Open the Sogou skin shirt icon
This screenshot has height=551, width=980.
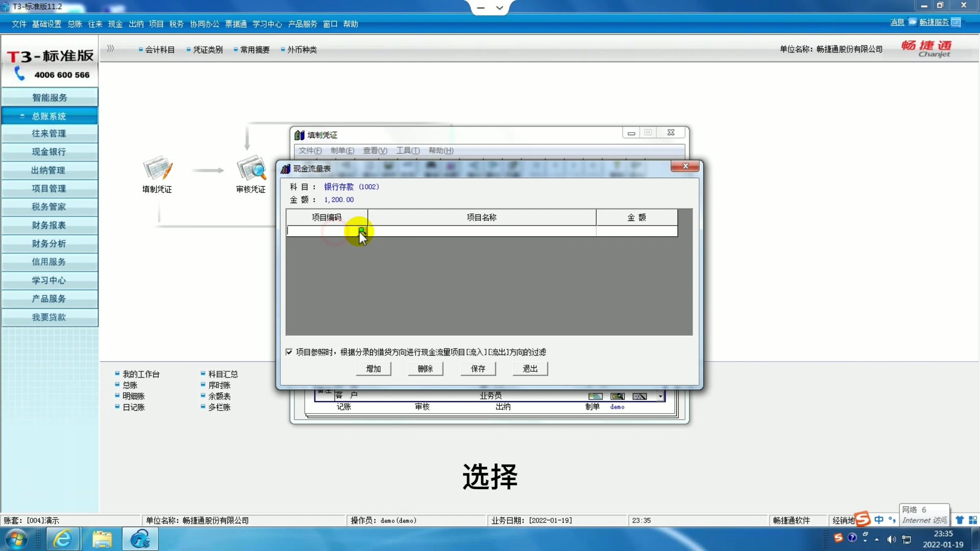point(960,520)
